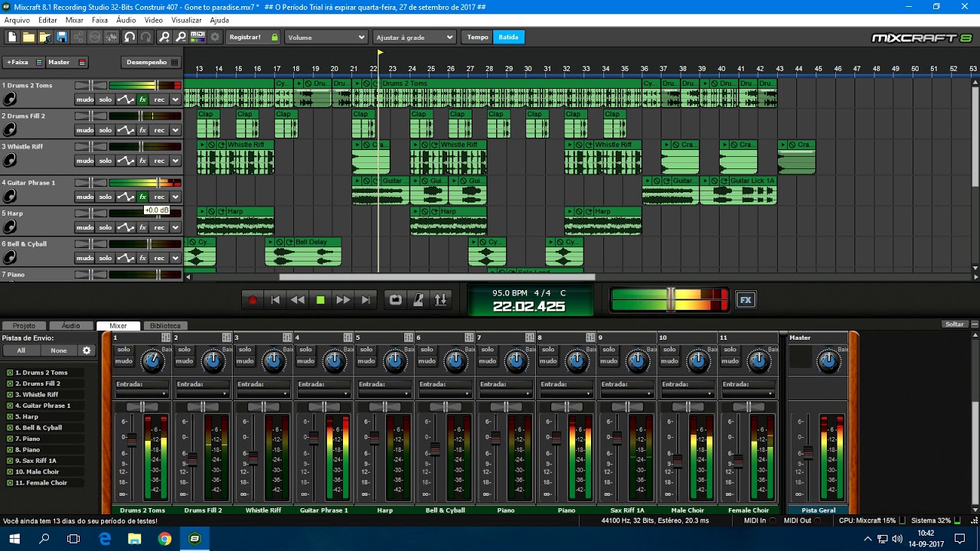This screenshot has width=980, height=551.
Task: Zoom out using the magnifier minus icon
Action: 181,37
